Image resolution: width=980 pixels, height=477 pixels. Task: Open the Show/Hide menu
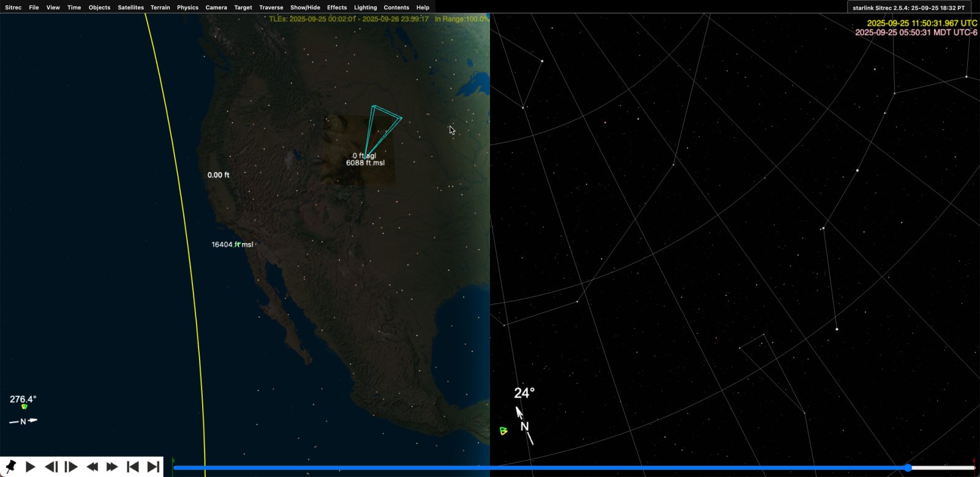click(304, 7)
